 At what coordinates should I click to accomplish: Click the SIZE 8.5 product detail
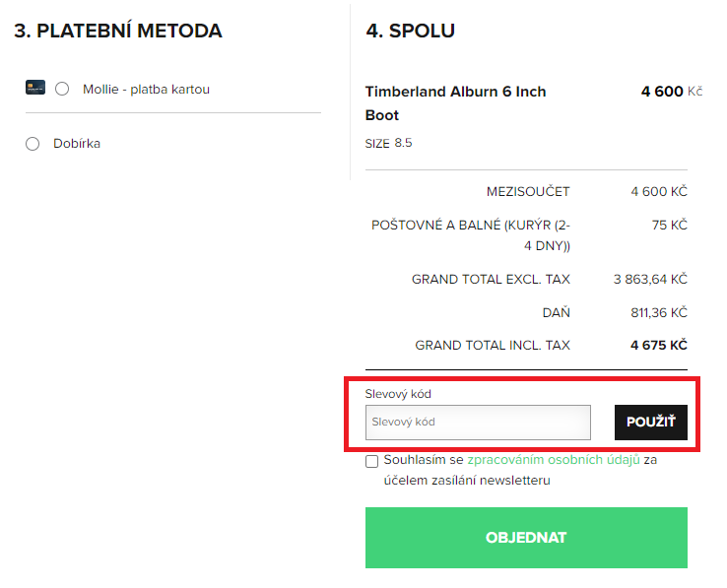click(x=388, y=143)
